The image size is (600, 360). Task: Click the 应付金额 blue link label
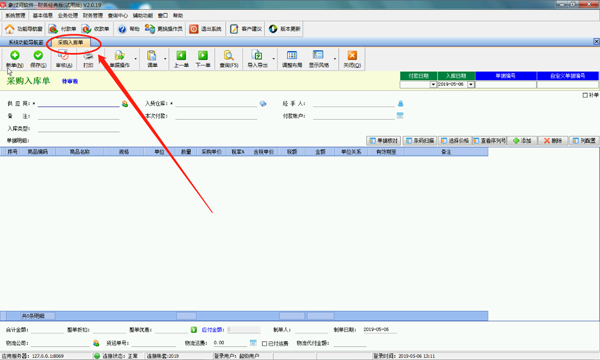212,330
